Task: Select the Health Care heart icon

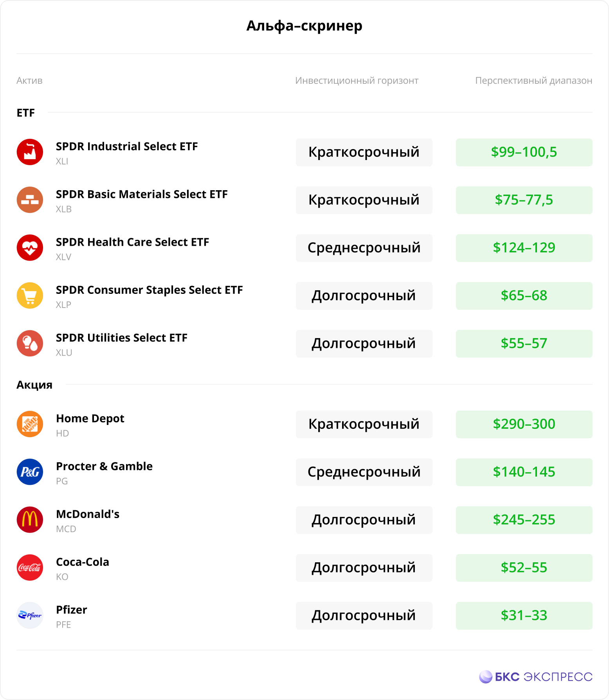Action: click(x=30, y=248)
